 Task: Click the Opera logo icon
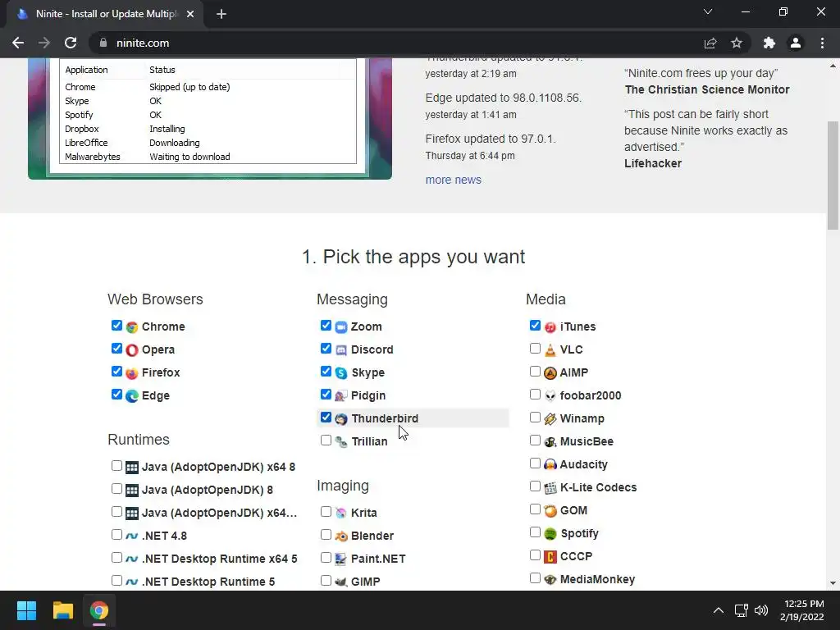(132, 349)
